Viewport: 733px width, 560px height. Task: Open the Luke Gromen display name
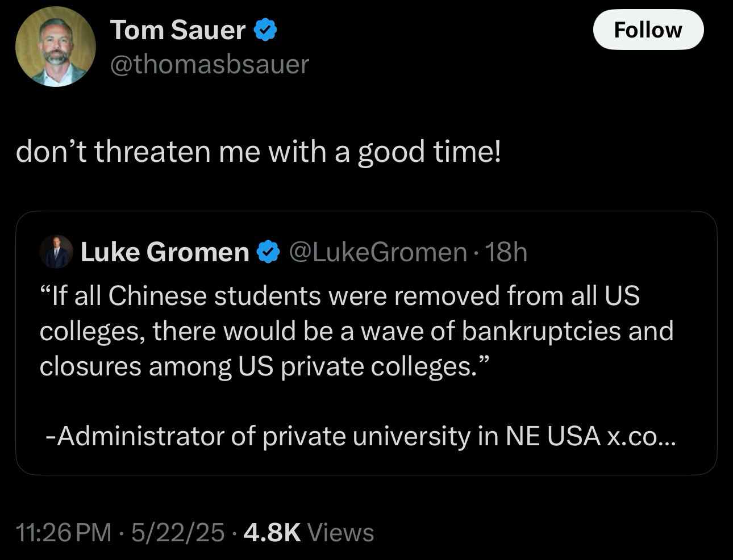click(165, 252)
